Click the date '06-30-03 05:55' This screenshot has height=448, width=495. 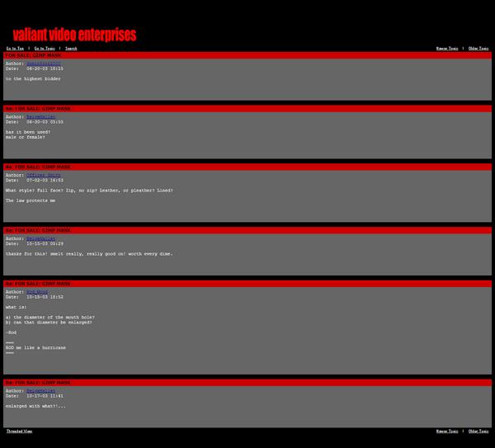45,122
